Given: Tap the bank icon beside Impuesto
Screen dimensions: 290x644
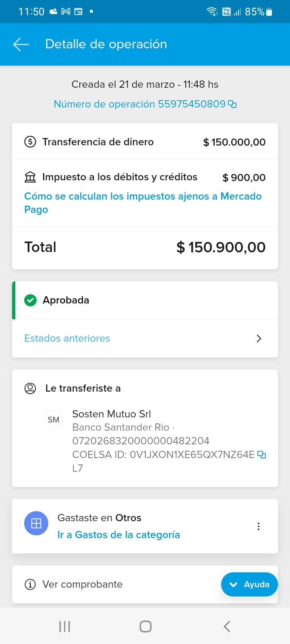Looking at the screenshot, I should [x=30, y=177].
